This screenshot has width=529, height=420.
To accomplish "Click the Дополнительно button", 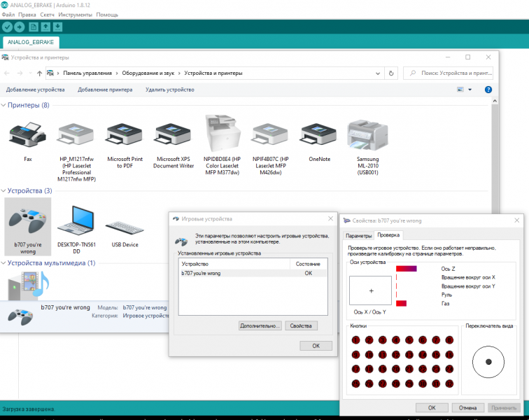I will (x=260, y=325).
